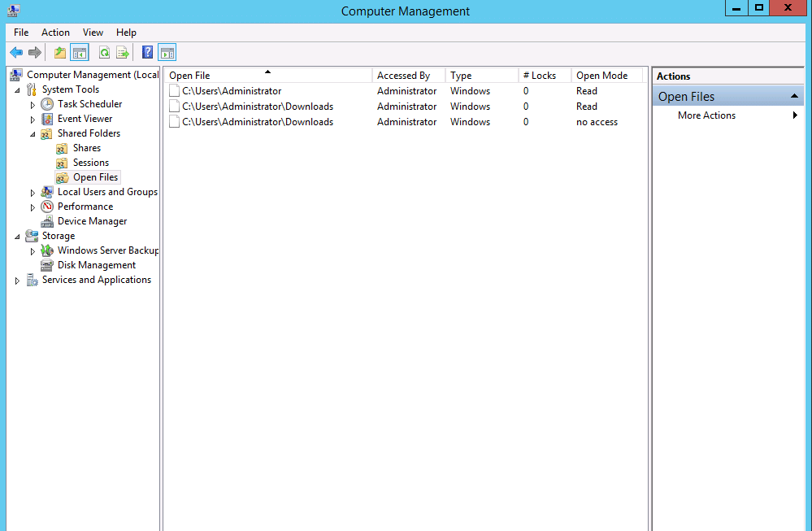
Task: Click the System Tools wrench icon
Action: 32,89
